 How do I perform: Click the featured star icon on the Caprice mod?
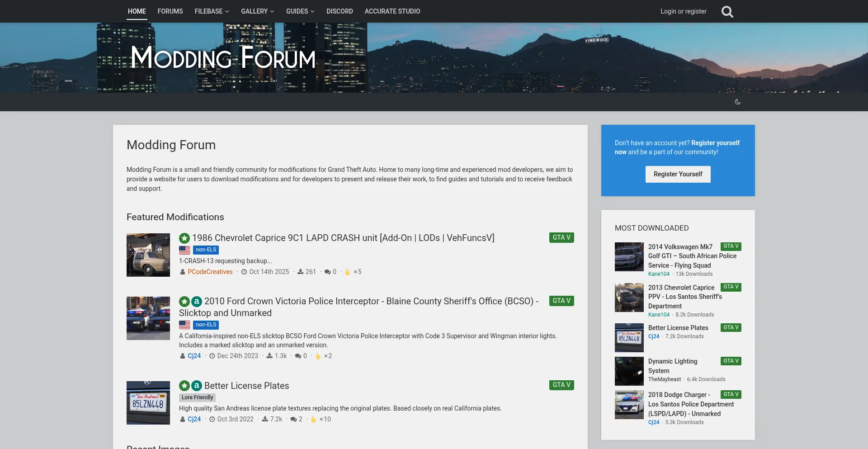click(184, 238)
